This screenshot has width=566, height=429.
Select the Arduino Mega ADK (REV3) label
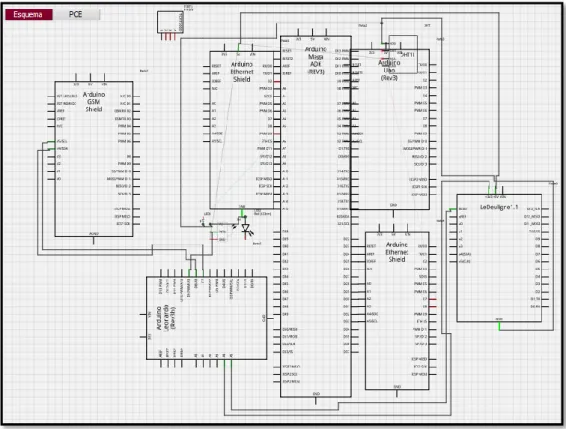[316, 60]
